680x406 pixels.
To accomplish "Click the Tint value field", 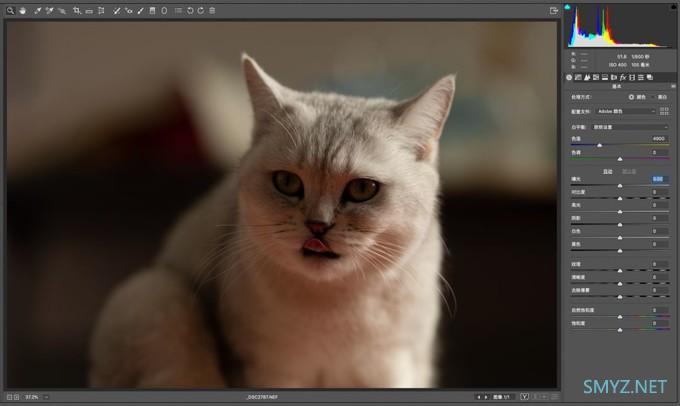I will (659, 153).
